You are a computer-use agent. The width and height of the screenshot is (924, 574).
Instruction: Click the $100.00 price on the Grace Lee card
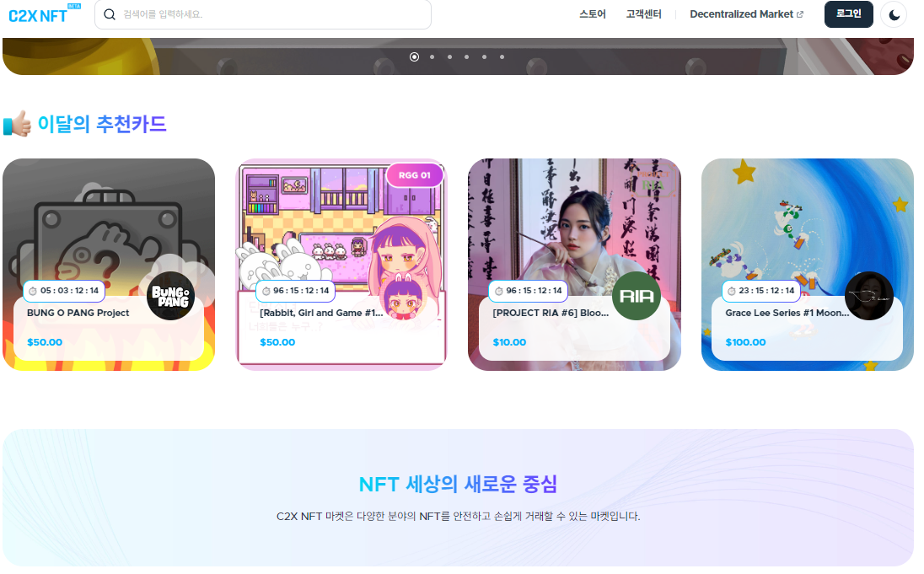click(x=744, y=341)
